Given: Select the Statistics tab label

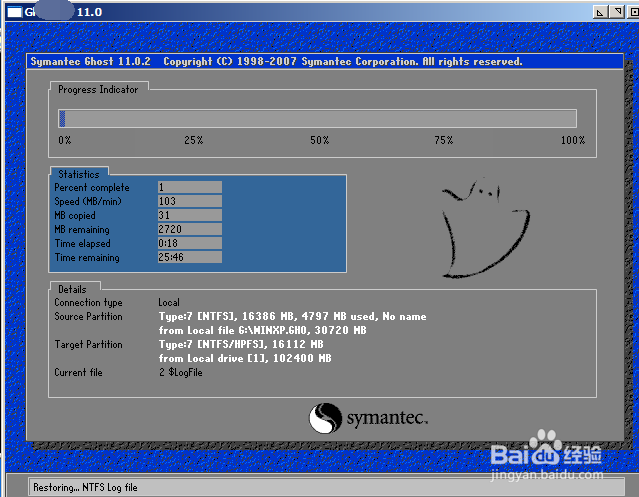Looking at the screenshot, I should (x=79, y=174).
